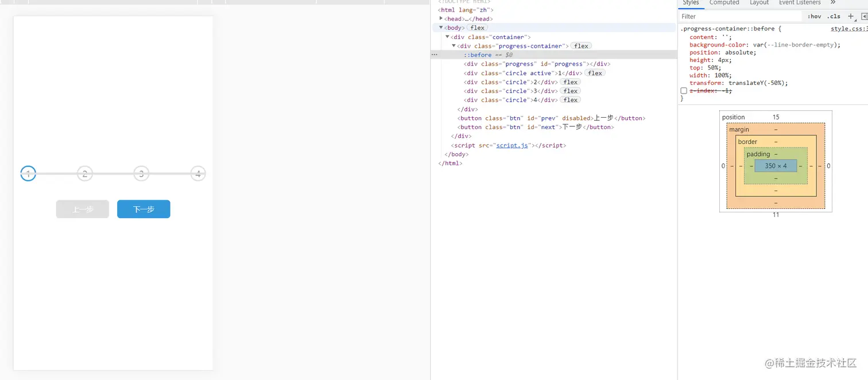Click the position top value 15
868x380 pixels.
[x=776, y=117]
